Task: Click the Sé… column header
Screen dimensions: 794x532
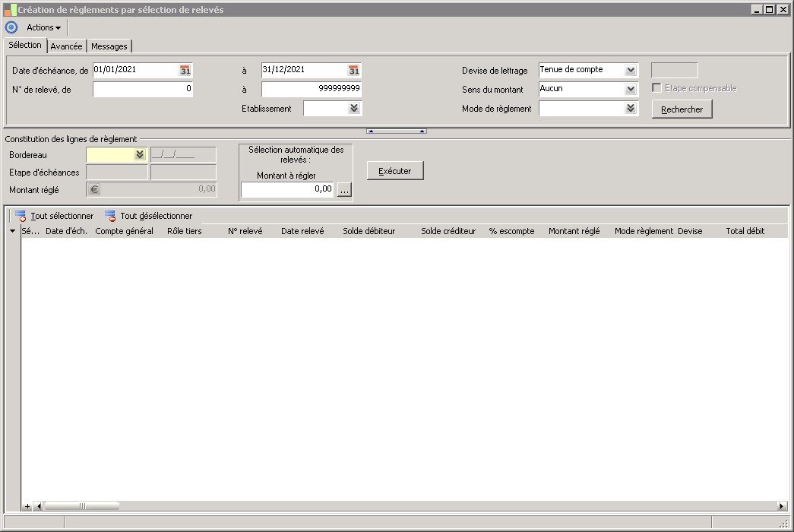Action: point(30,231)
